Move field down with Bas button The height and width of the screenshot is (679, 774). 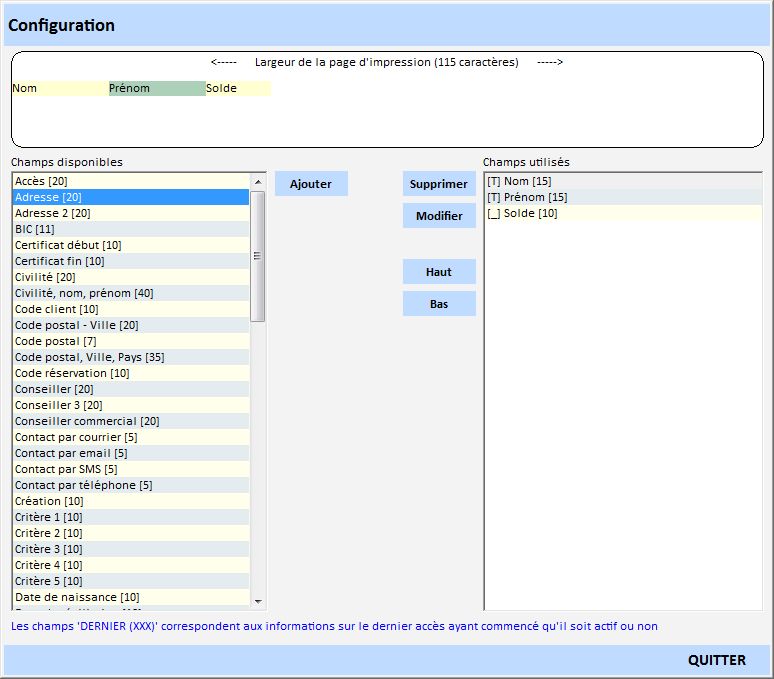[x=439, y=304]
